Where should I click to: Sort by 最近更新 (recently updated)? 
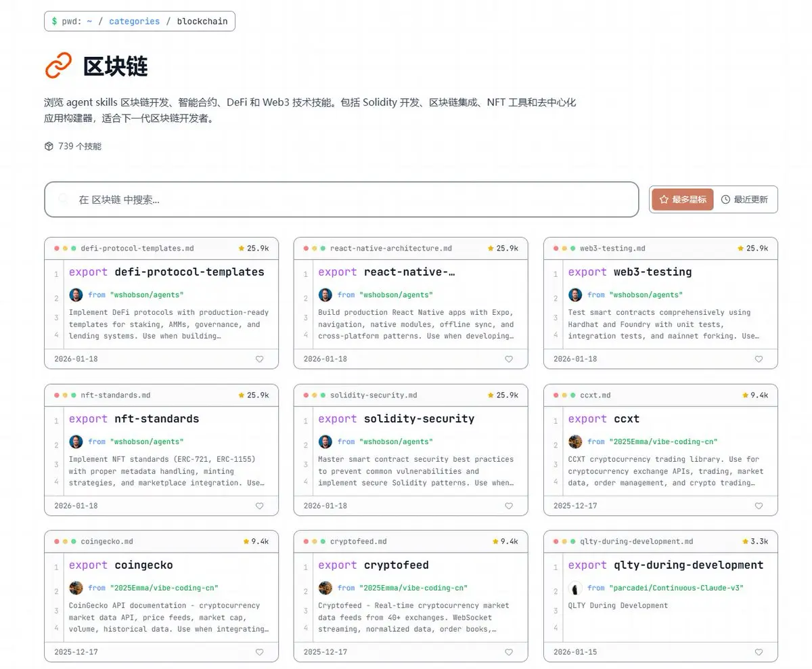coord(744,199)
